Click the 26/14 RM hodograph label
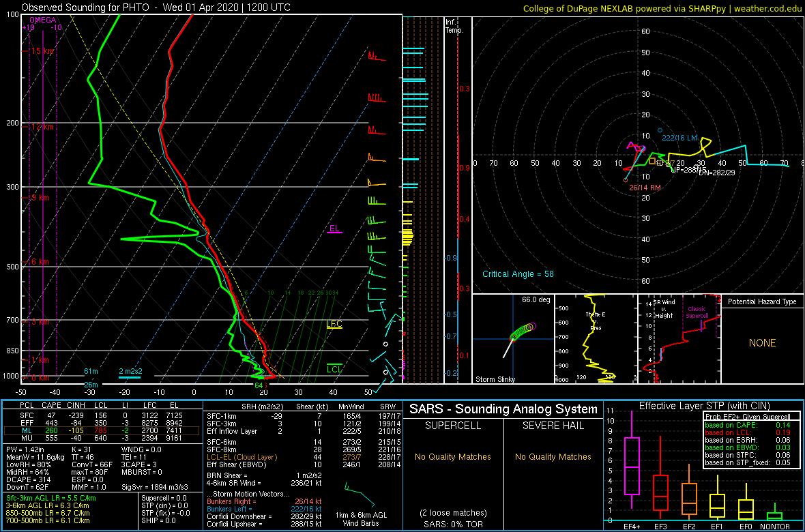 [x=645, y=188]
